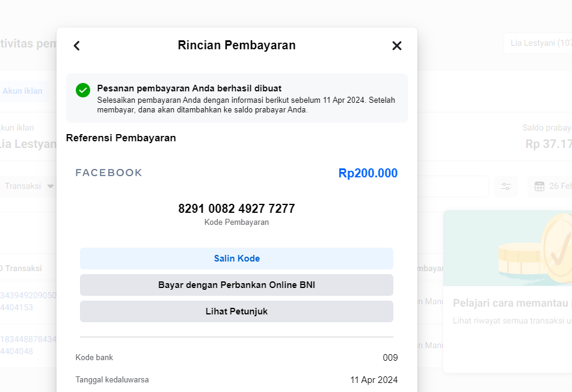Close the Rincian Pembayaran dialog
Image resolution: width=572 pixels, height=392 pixels.
coord(396,46)
